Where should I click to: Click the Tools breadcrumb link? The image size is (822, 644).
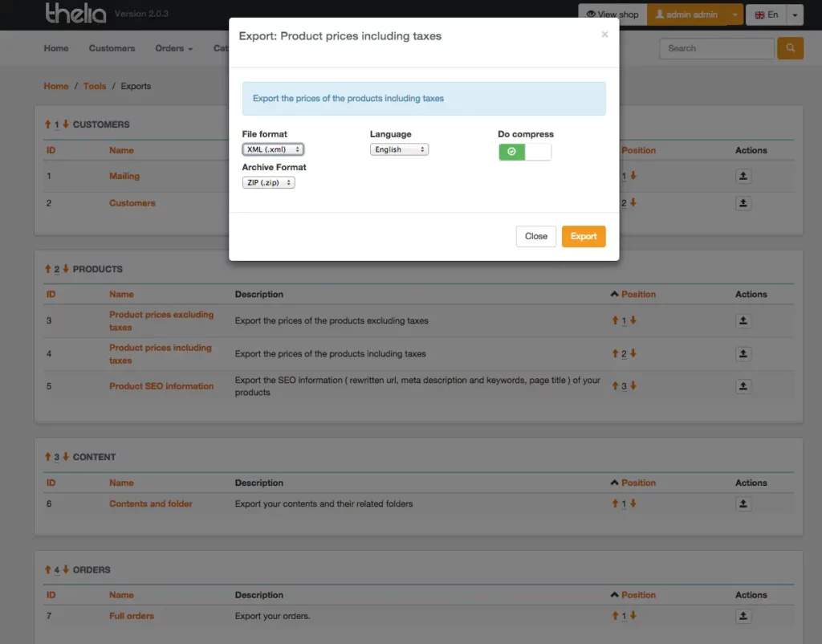(x=95, y=86)
